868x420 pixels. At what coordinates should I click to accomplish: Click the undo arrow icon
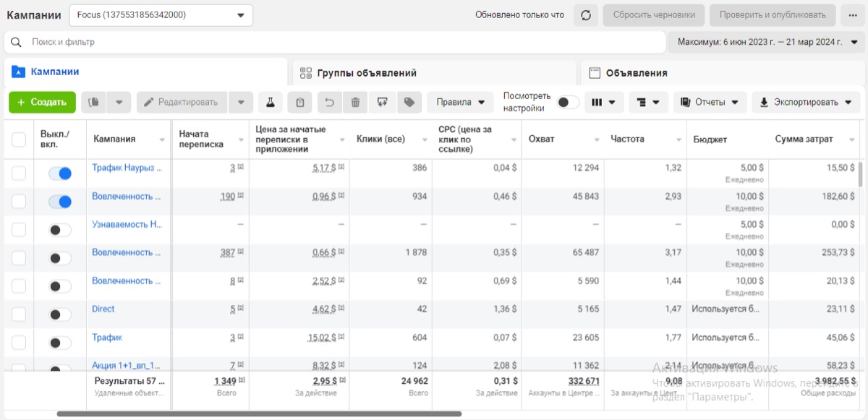[x=329, y=102]
